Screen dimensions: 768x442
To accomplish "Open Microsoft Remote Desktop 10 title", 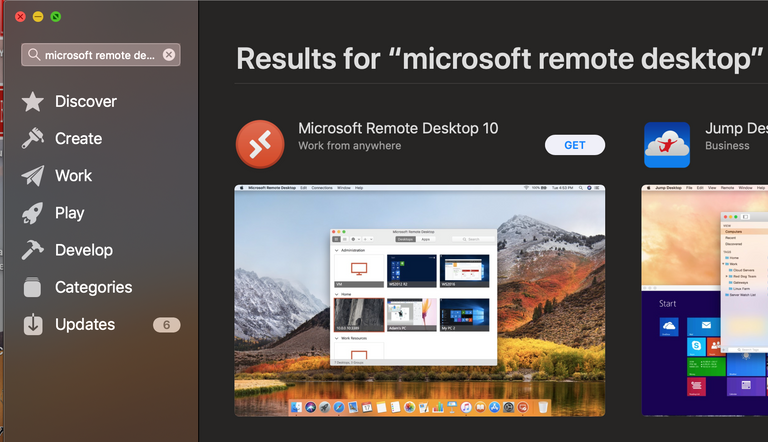I will 398,128.
